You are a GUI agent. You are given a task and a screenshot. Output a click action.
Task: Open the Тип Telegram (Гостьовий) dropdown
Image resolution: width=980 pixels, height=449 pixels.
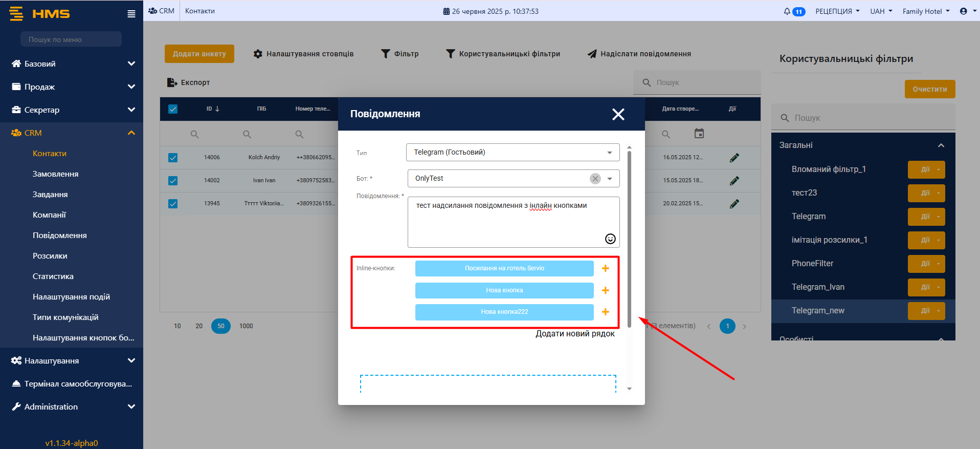(x=513, y=153)
